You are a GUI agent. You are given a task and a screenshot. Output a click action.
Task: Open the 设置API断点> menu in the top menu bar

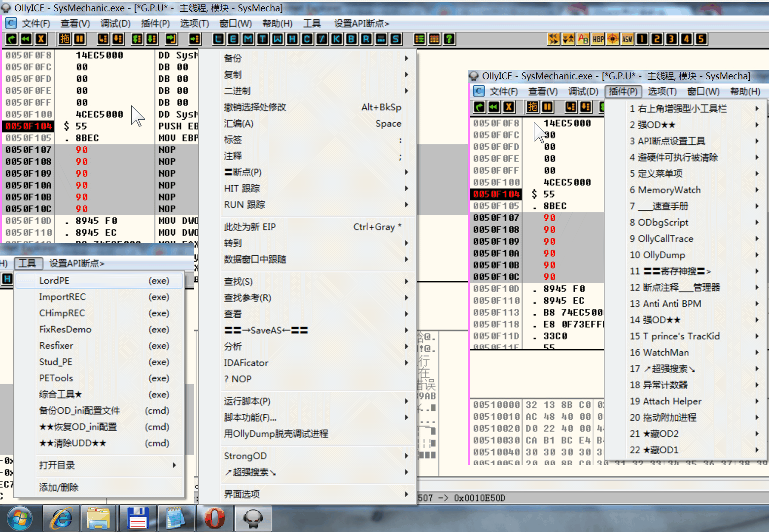pos(362,23)
